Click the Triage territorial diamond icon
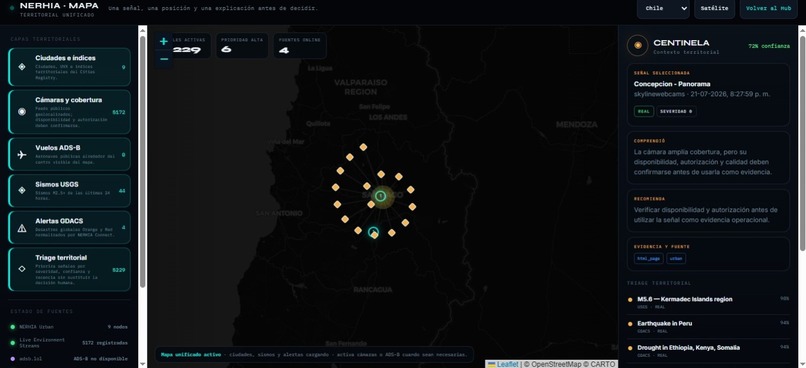Image resolution: width=806 pixels, height=368 pixels. (22, 269)
